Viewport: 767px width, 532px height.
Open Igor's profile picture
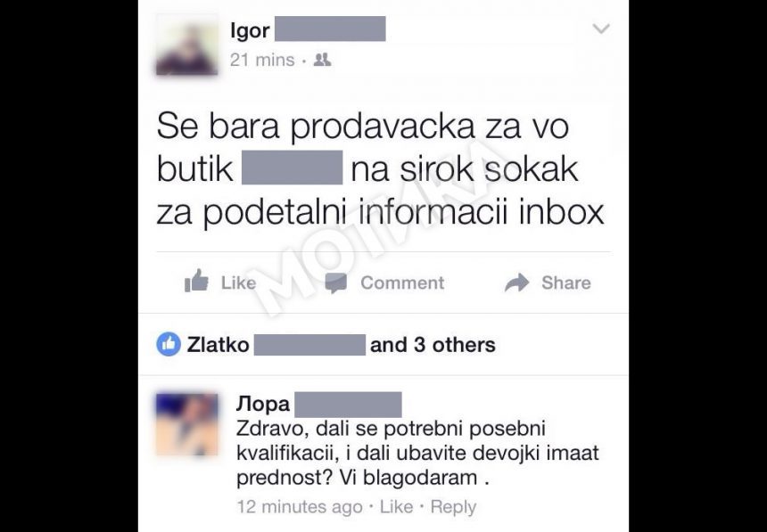pyautogui.click(x=187, y=45)
